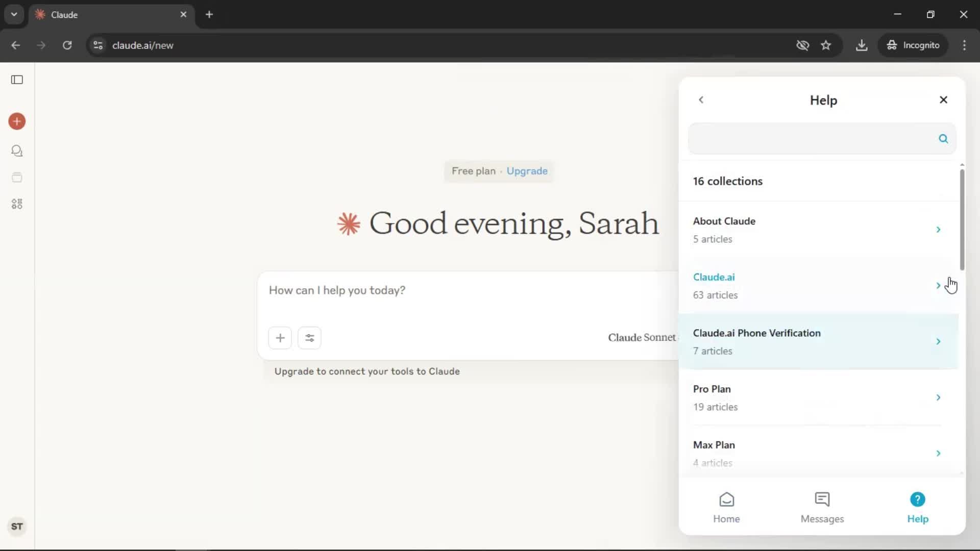Click the Help panel scrollbar

962,219
